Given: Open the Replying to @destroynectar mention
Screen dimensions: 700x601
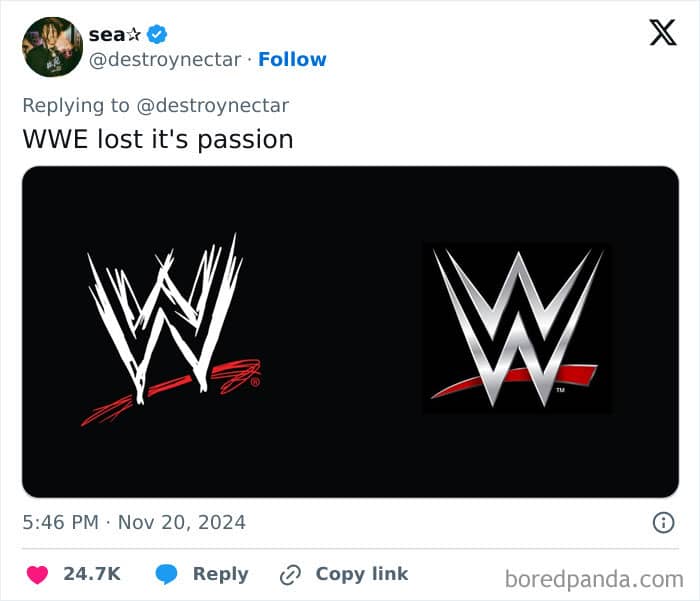Looking at the screenshot, I should tap(212, 106).
